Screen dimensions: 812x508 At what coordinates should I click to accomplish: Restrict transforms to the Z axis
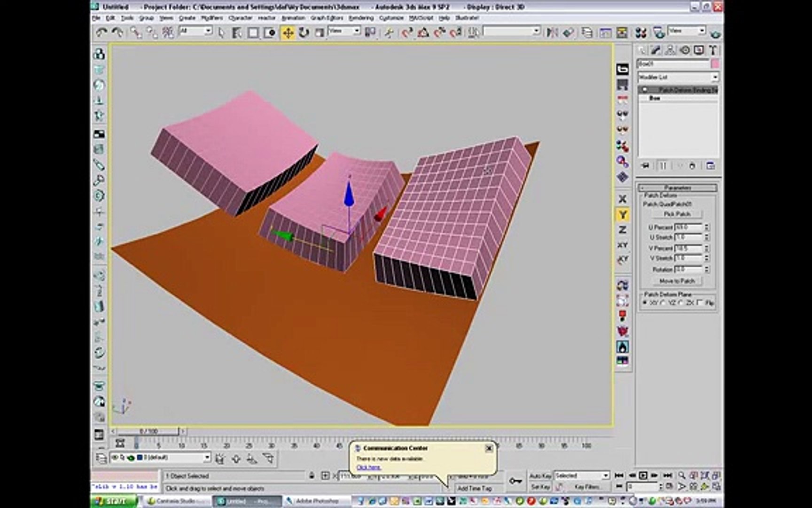622,230
